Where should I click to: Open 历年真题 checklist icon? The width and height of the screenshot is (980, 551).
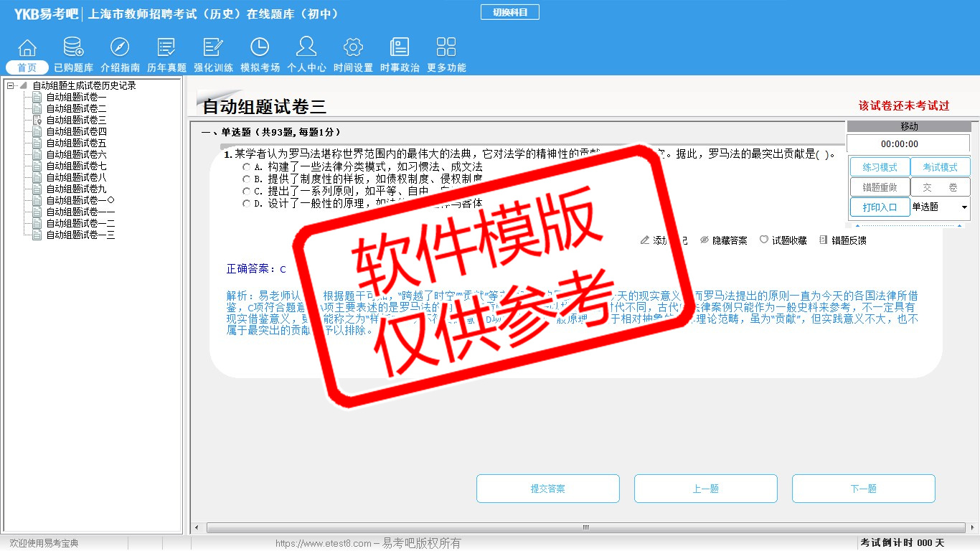point(166,47)
